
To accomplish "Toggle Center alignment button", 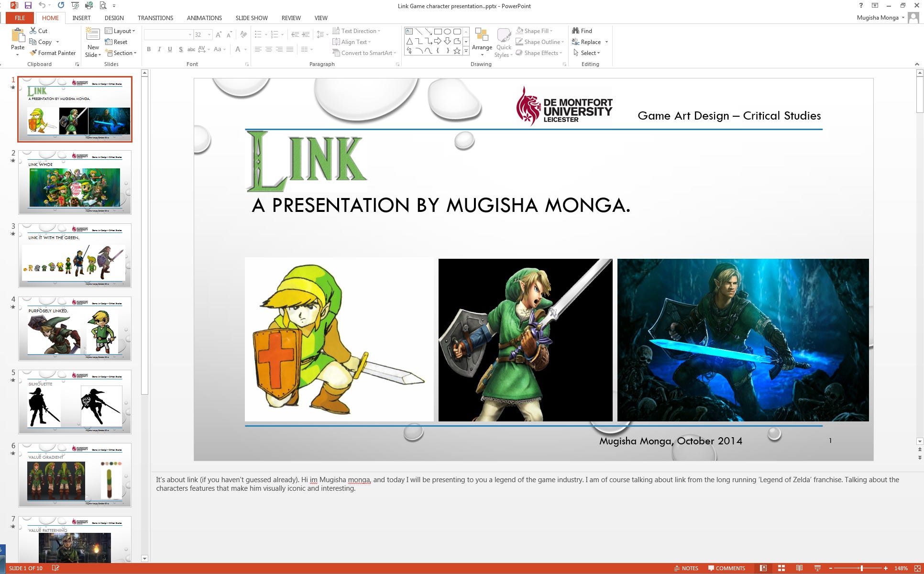I will coord(269,49).
